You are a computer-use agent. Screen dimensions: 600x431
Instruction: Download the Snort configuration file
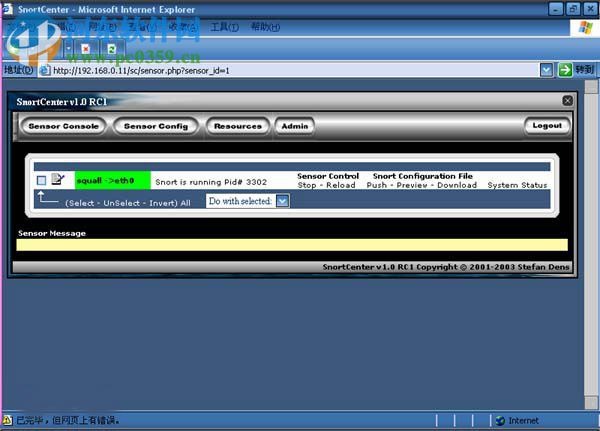pos(457,185)
